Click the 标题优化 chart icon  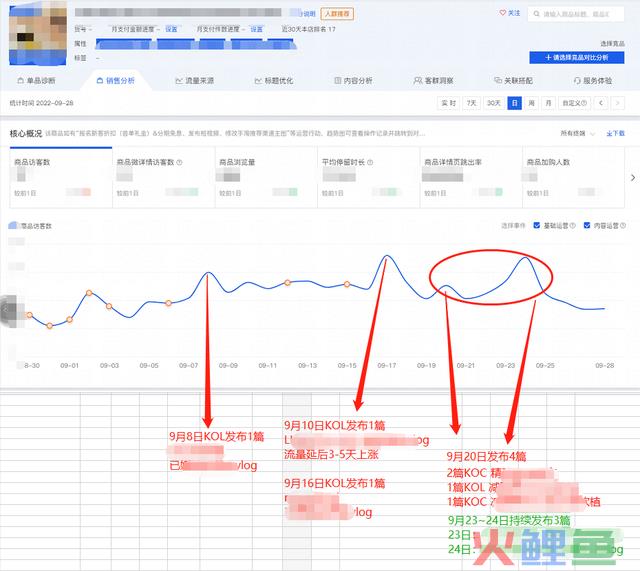[x=258, y=81]
